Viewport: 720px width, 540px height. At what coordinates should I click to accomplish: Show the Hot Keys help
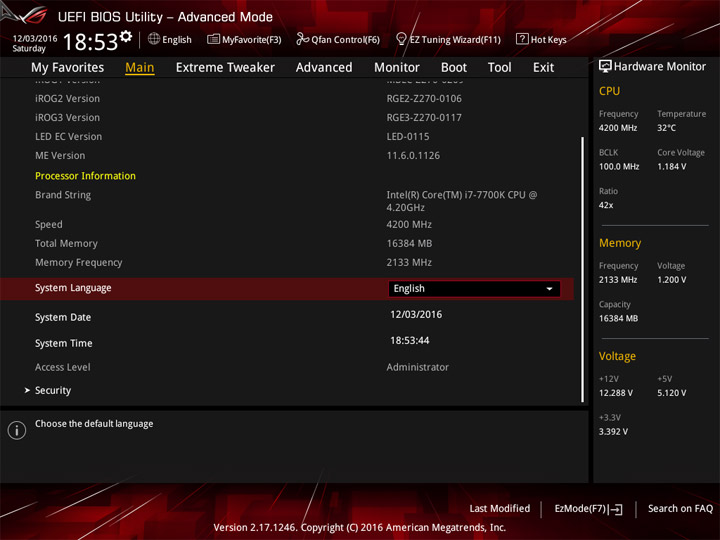click(x=541, y=39)
